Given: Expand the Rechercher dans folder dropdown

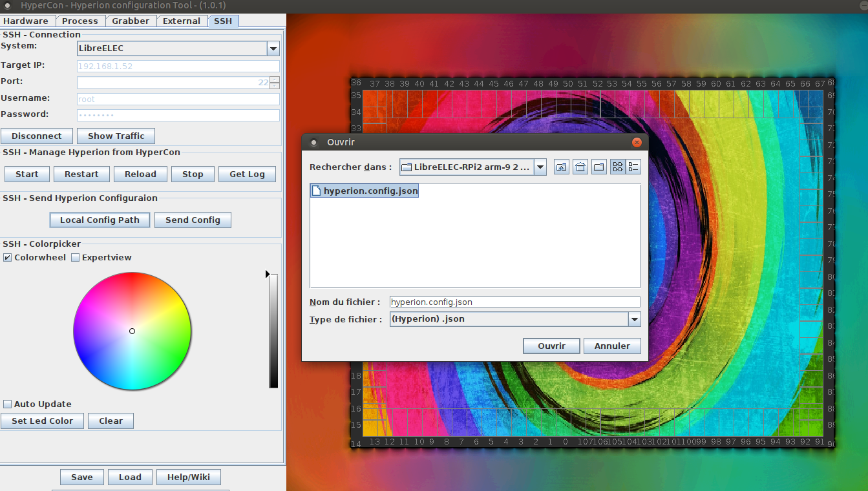Looking at the screenshot, I should tap(540, 167).
